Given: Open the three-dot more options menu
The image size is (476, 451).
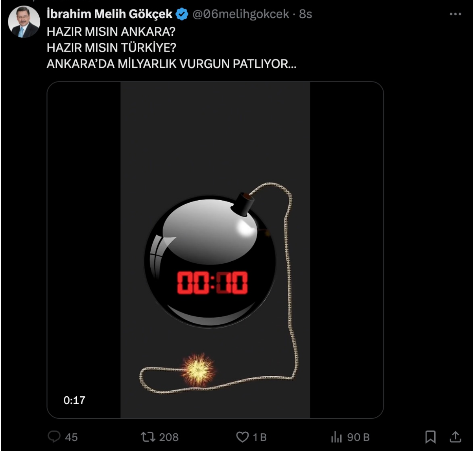Looking at the screenshot, I should click(x=455, y=14).
